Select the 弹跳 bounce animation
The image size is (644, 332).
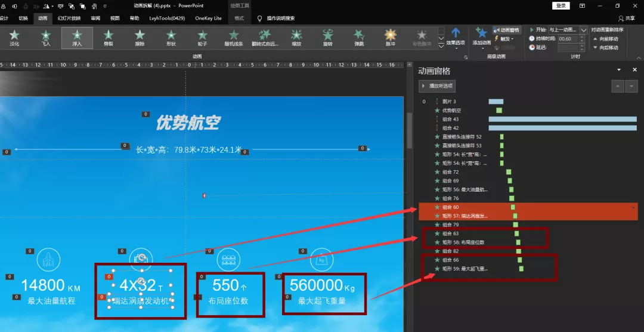click(359, 38)
